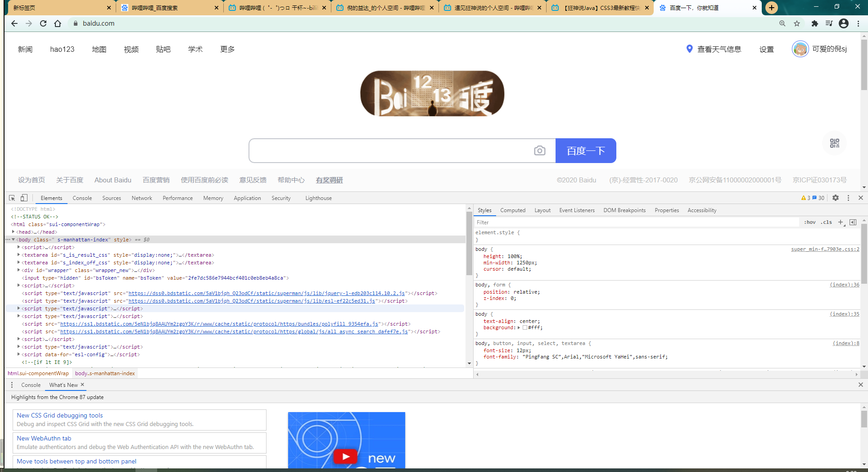Pick the #fff background color swatch

tap(525, 328)
